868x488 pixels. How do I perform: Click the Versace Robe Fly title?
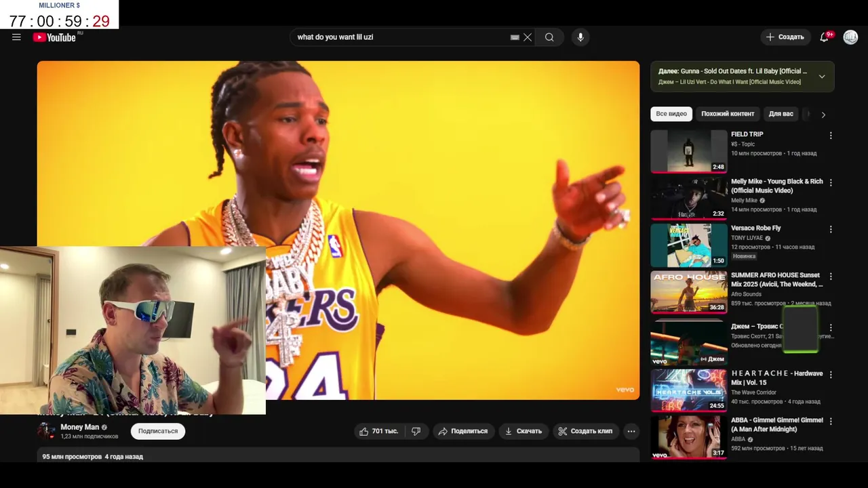(755, 228)
